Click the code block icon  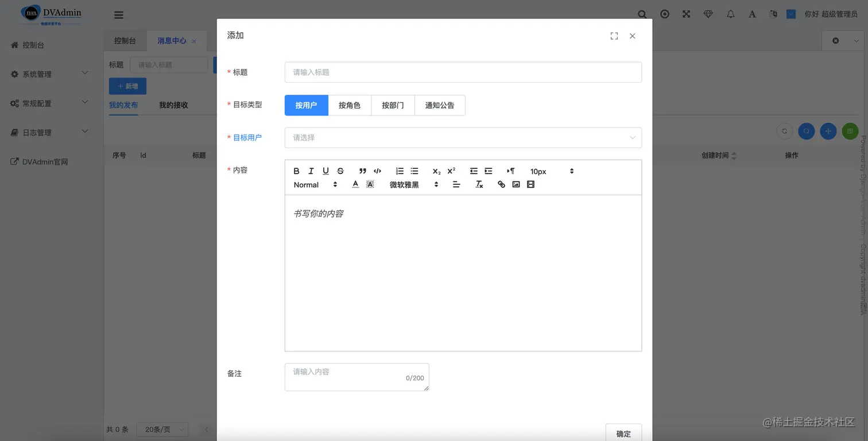(x=377, y=171)
